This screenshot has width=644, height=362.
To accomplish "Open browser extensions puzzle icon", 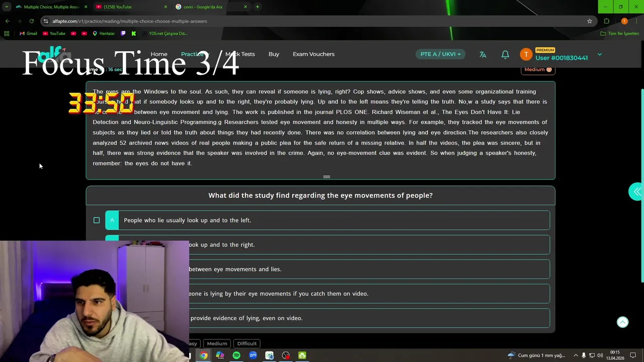I will pyautogui.click(x=606, y=21).
